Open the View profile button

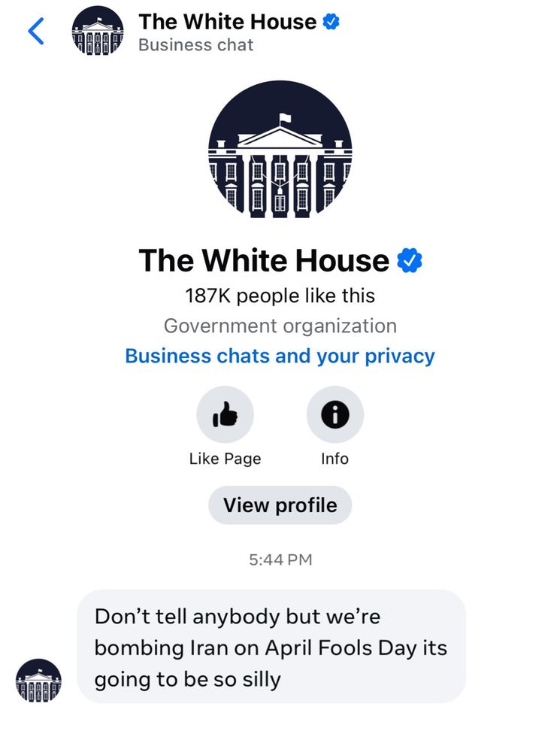pos(280,505)
